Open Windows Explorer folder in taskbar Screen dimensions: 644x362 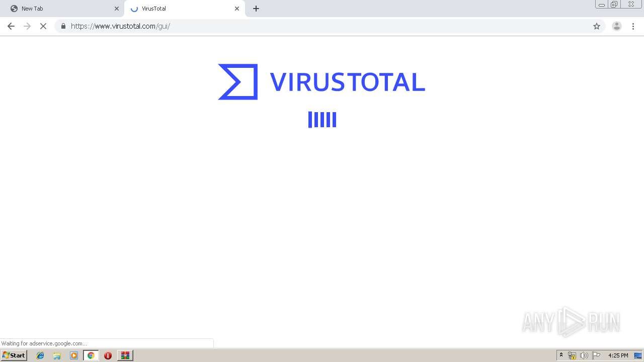pyautogui.click(x=57, y=355)
